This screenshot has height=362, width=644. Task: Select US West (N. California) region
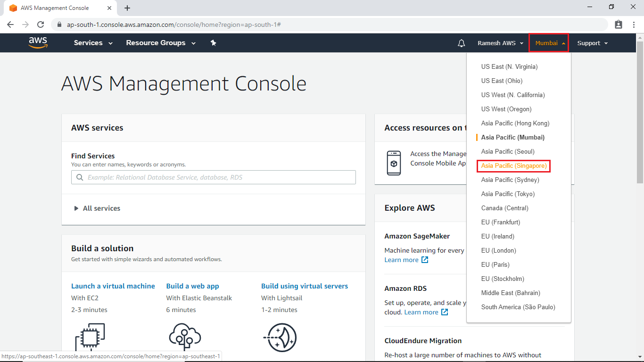click(x=513, y=95)
